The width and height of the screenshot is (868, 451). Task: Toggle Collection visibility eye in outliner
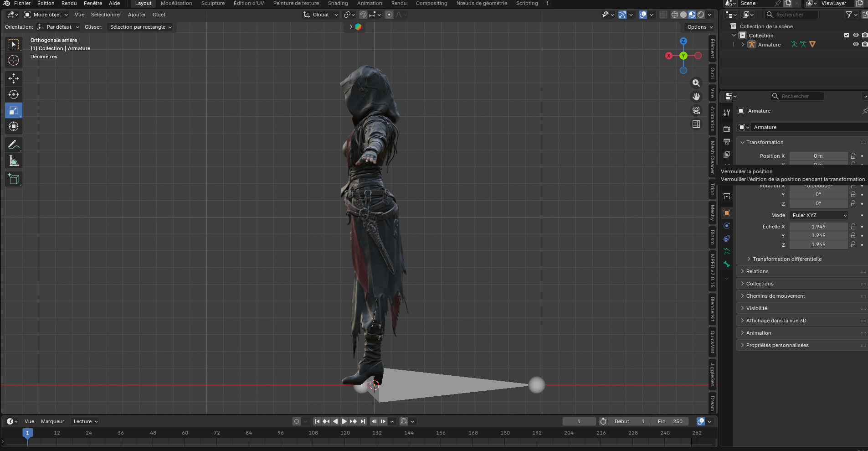pos(856,35)
